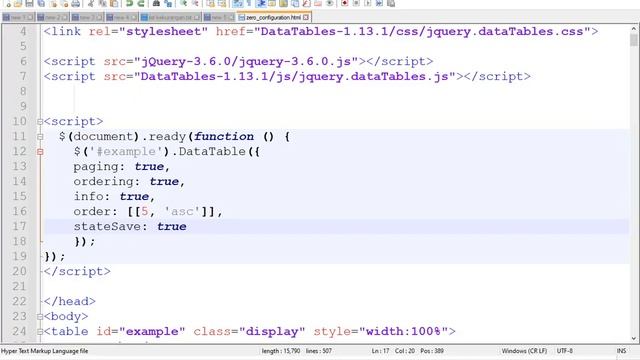Click the Save Recorded Macro icon

click(x=391, y=4)
